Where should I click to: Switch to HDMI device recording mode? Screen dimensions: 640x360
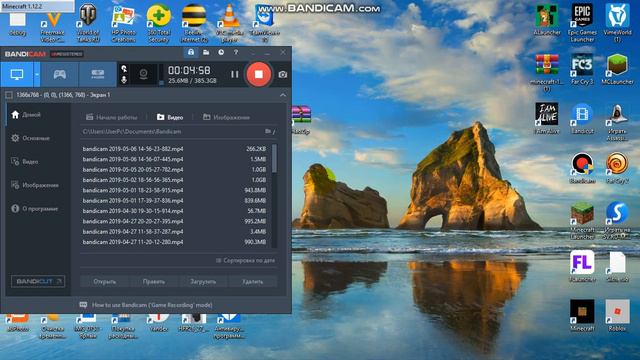point(97,74)
